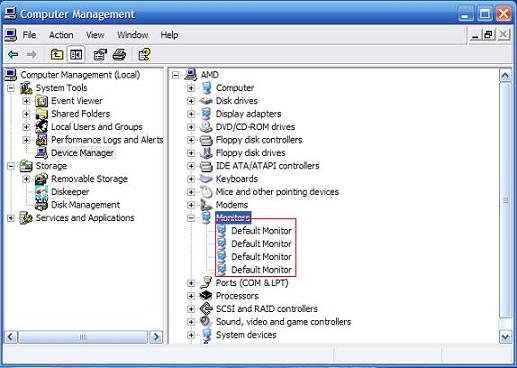Click the Mice and other pointing devices icon
The image size is (517, 368).
coord(206,192)
